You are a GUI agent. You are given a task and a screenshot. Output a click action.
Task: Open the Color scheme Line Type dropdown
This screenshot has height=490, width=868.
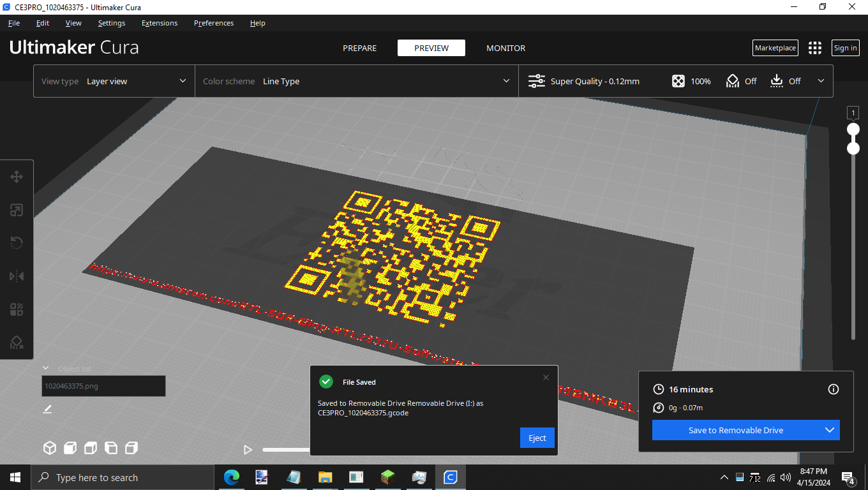tap(356, 81)
